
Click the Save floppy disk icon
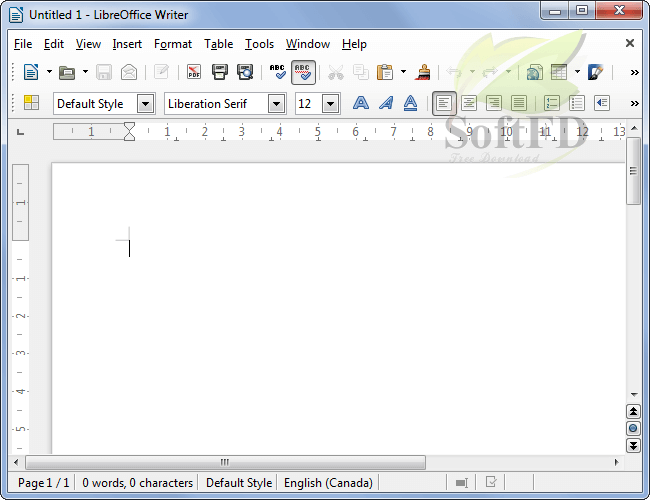[104, 72]
